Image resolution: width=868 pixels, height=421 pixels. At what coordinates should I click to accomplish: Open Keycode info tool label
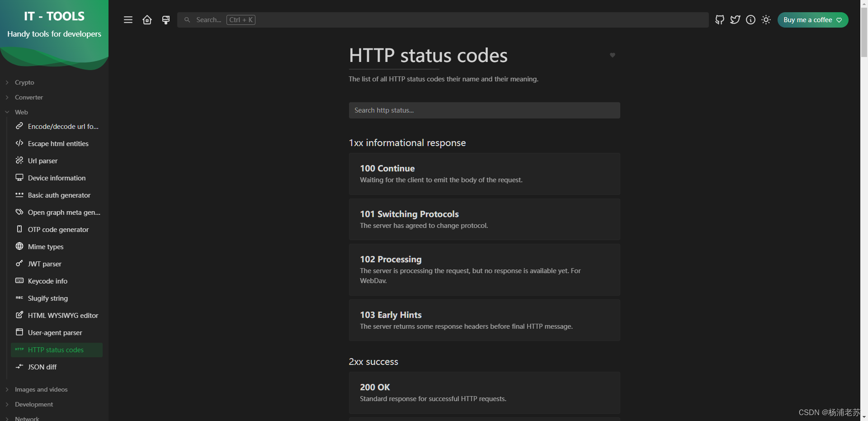47,281
